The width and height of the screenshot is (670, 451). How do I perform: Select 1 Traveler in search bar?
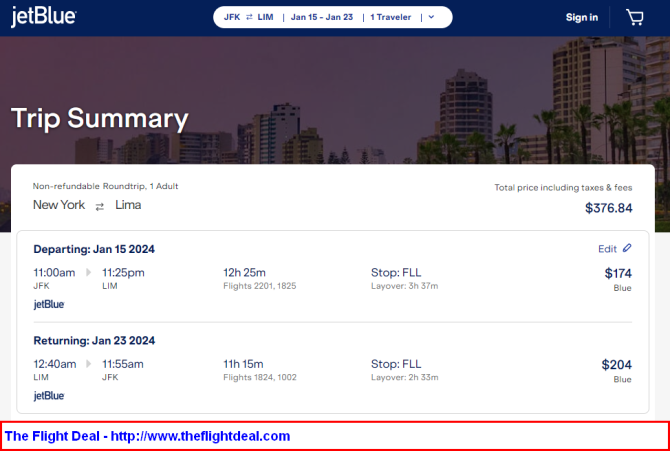click(391, 17)
